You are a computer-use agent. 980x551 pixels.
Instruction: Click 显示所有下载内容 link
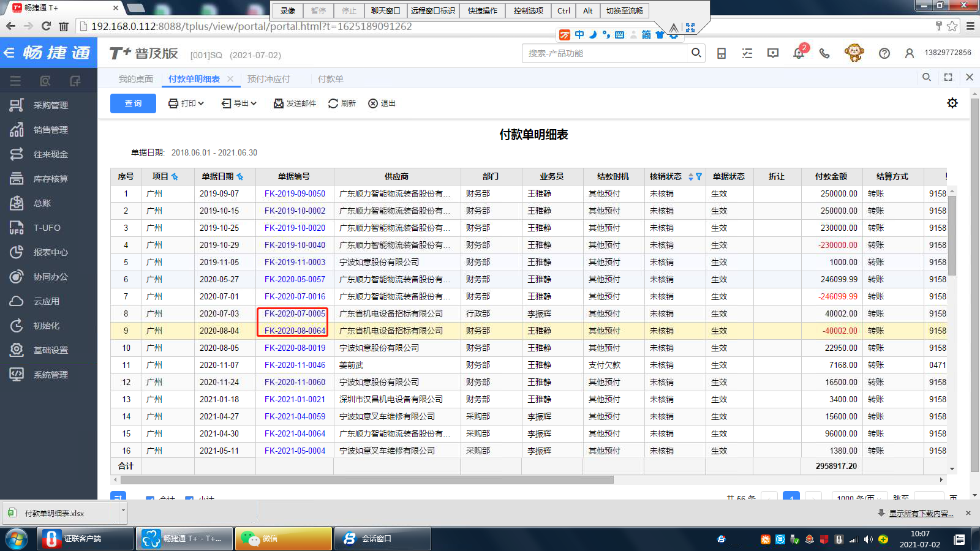click(x=921, y=513)
